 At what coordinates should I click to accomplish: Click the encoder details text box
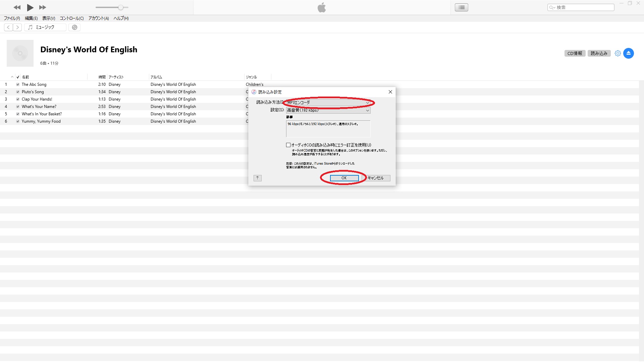click(x=328, y=129)
